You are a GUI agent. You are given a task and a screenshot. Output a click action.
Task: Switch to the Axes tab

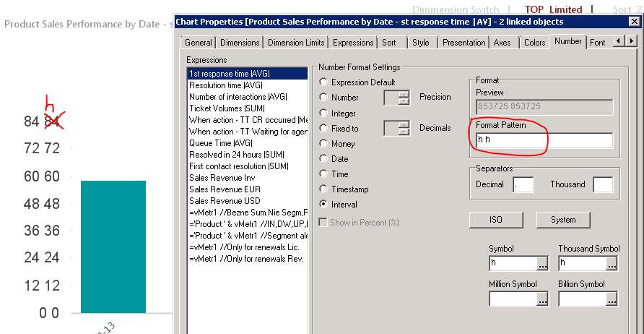pyautogui.click(x=502, y=43)
